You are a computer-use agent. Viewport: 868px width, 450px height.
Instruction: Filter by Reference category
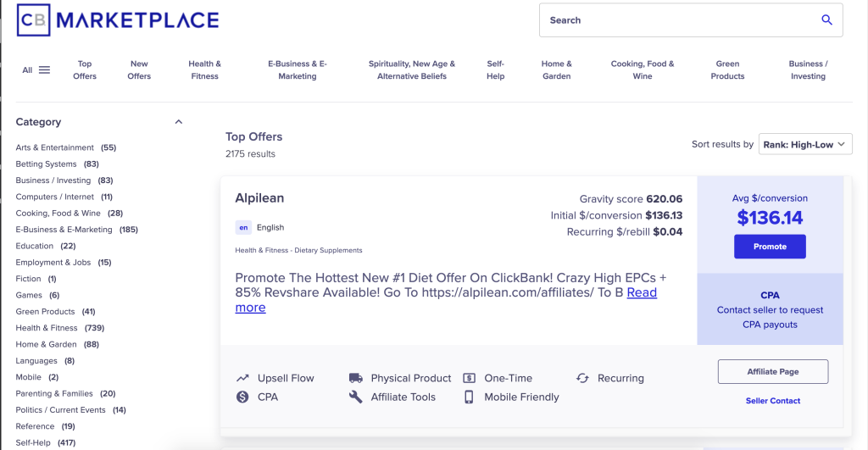coord(46,426)
